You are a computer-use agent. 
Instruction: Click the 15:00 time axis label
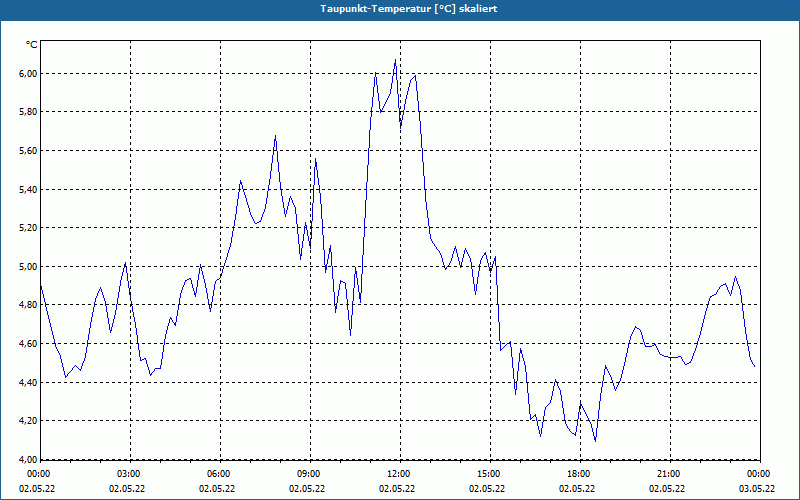click(x=490, y=474)
